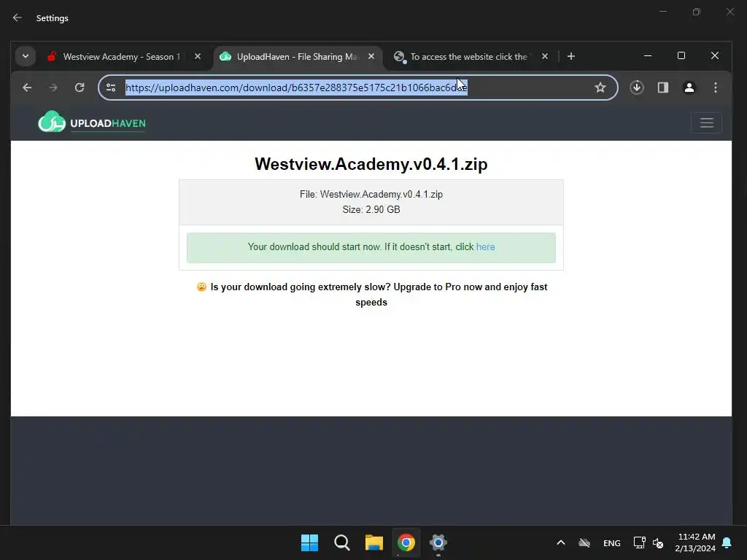Screen dimensions: 747x560
Task: Open File Explorer from taskbar
Action: click(374, 542)
